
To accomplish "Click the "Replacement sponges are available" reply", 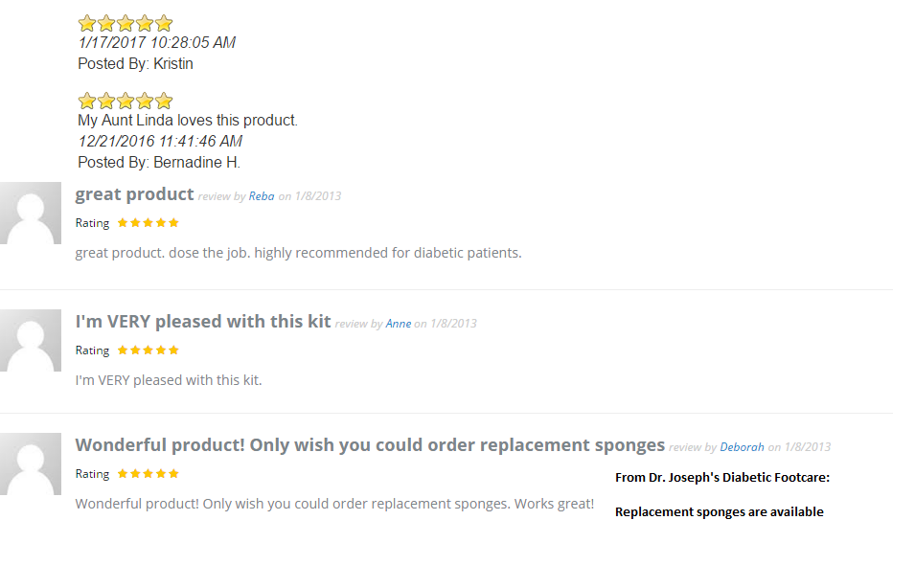I will point(719,512).
